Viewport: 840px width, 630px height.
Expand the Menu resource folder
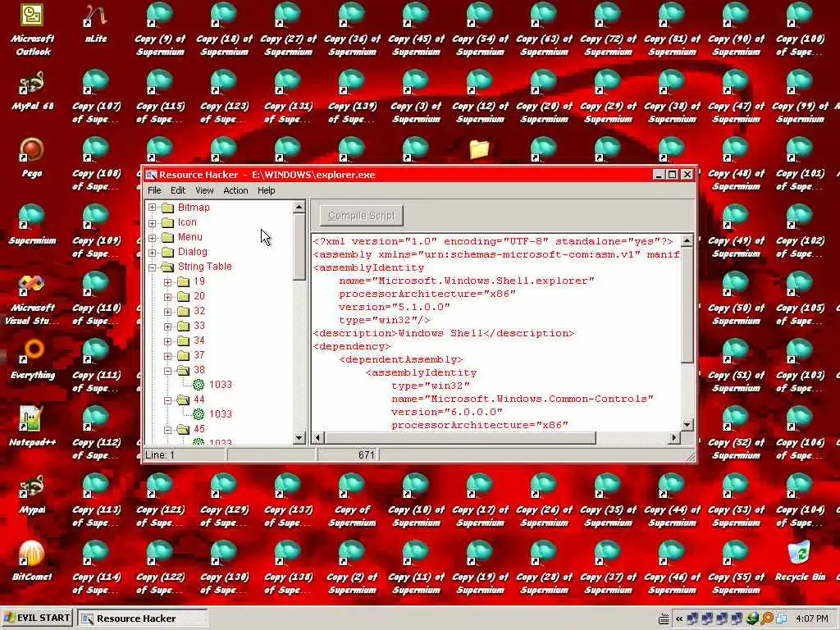pyautogui.click(x=153, y=237)
